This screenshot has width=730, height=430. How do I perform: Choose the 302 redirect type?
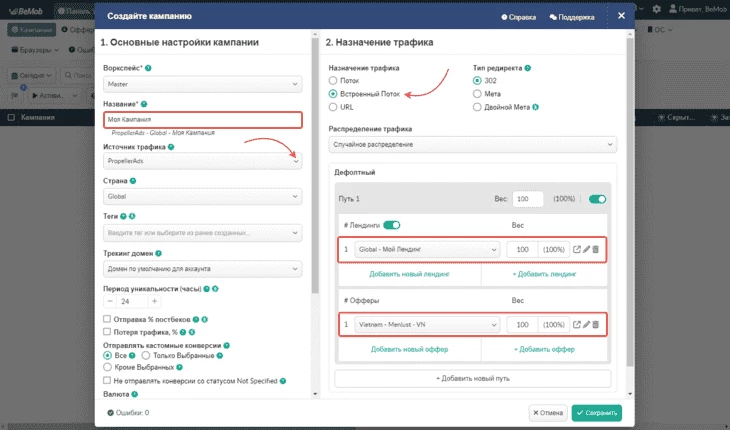[477, 81]
